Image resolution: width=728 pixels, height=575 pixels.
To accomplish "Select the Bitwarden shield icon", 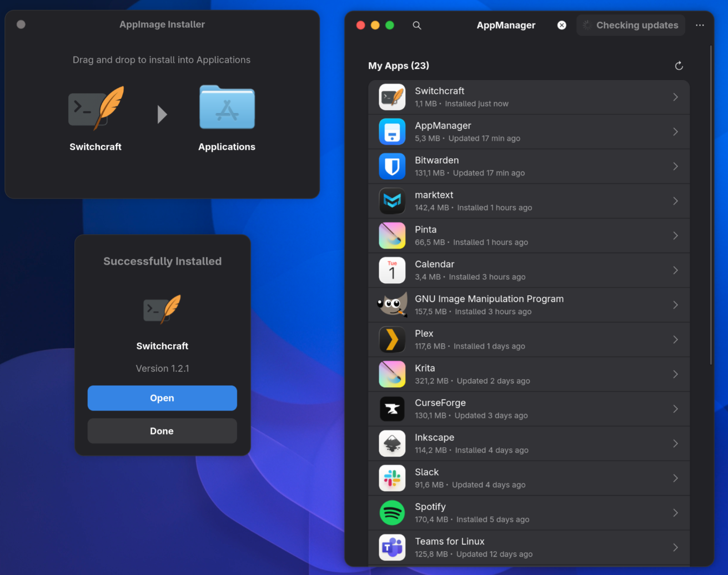I will click(392, 167).
